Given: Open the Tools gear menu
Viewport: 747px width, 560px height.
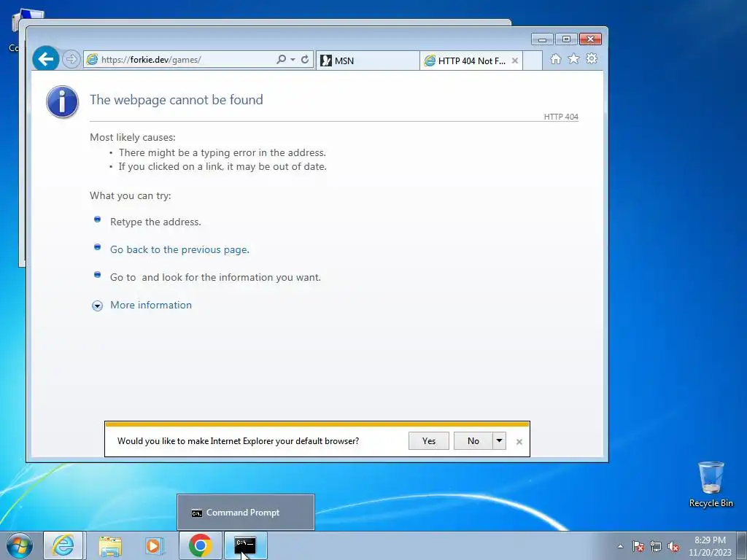Looking at the screenshot, I should click(592, 59).
